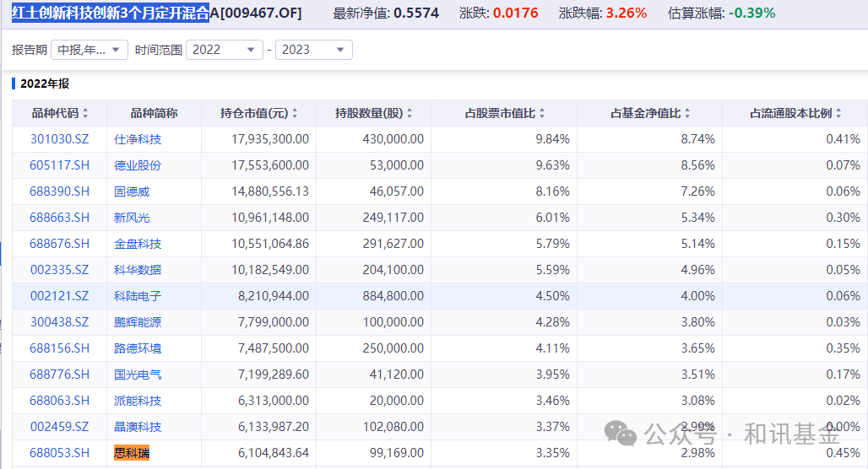The height and width of the screenshot is (469, 868).
Task: Click the 涨跌幅 value 3.26%
Action: pos(626,13)
